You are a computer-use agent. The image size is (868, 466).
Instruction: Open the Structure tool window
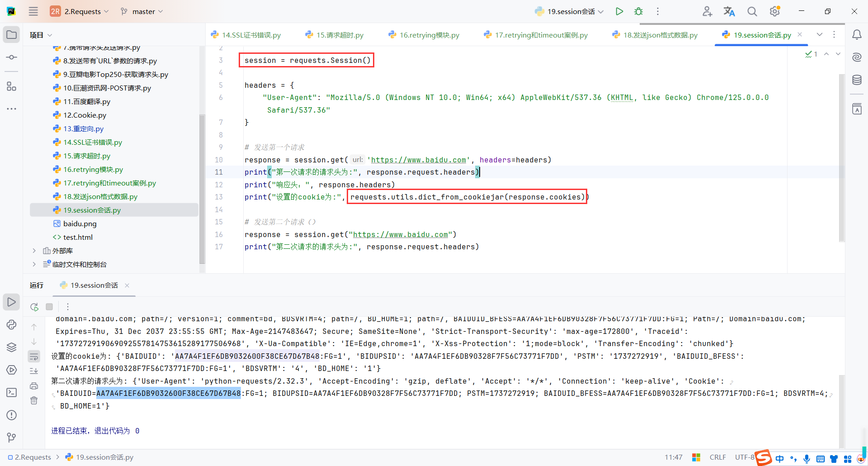click(11, 86)
